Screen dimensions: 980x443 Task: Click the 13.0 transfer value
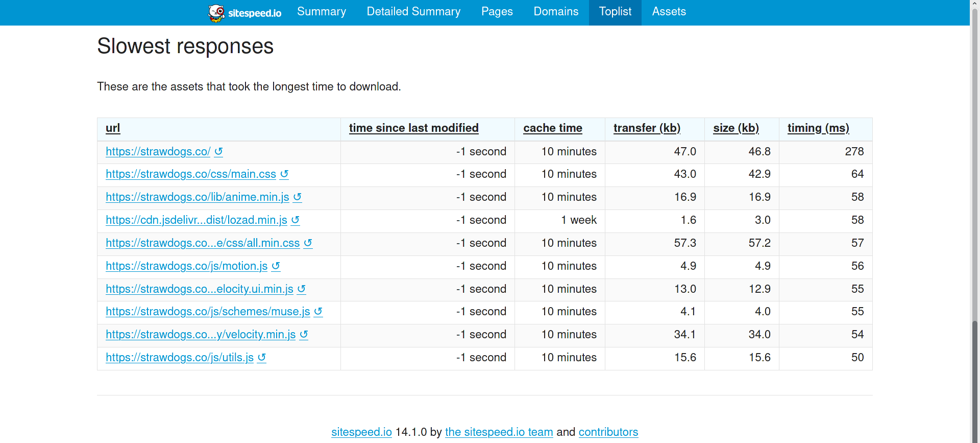click(x=685, y=289)
